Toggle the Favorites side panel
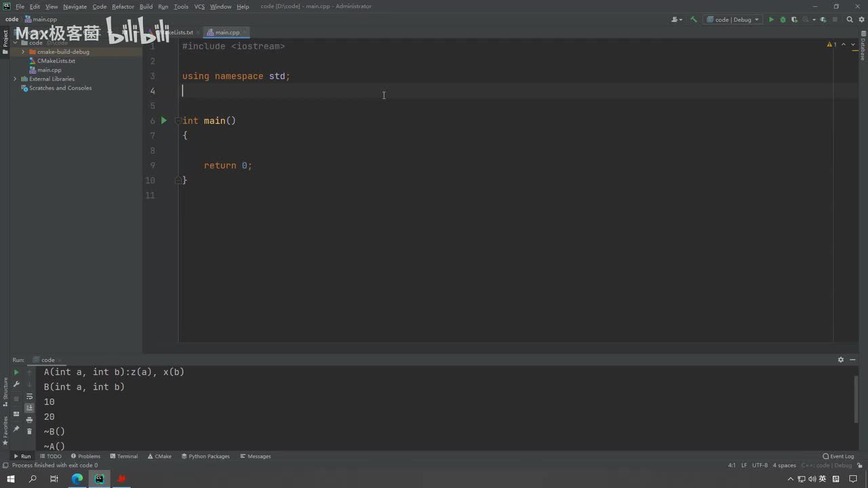Screen dimensions: 868x488 [x=5, y=430]
